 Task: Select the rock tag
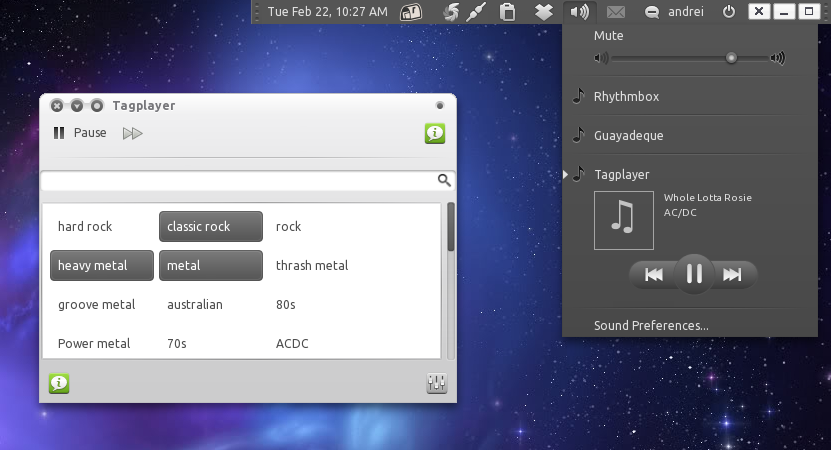coord(288,226)
